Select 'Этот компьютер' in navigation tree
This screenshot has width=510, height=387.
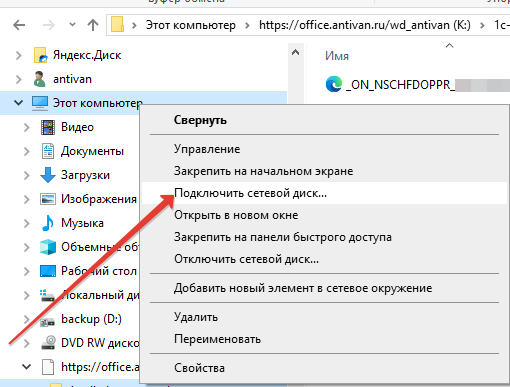click(98, 103)
